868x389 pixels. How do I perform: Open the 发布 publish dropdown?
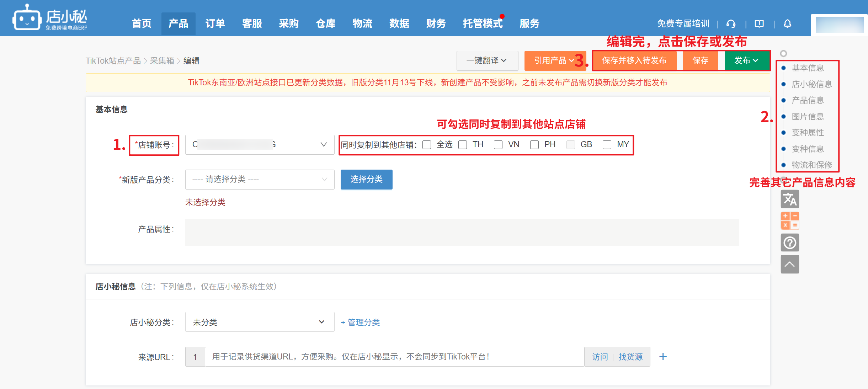(x=747, y=61)
